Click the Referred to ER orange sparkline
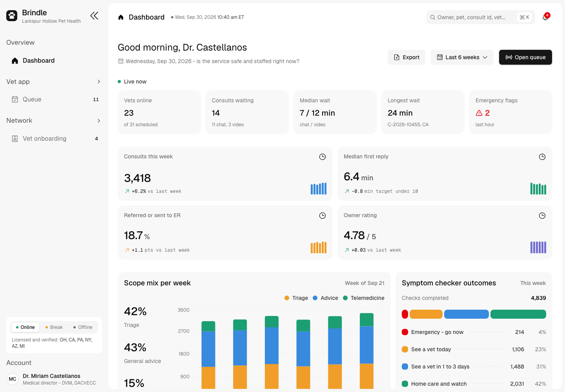 tap(319, 247)
